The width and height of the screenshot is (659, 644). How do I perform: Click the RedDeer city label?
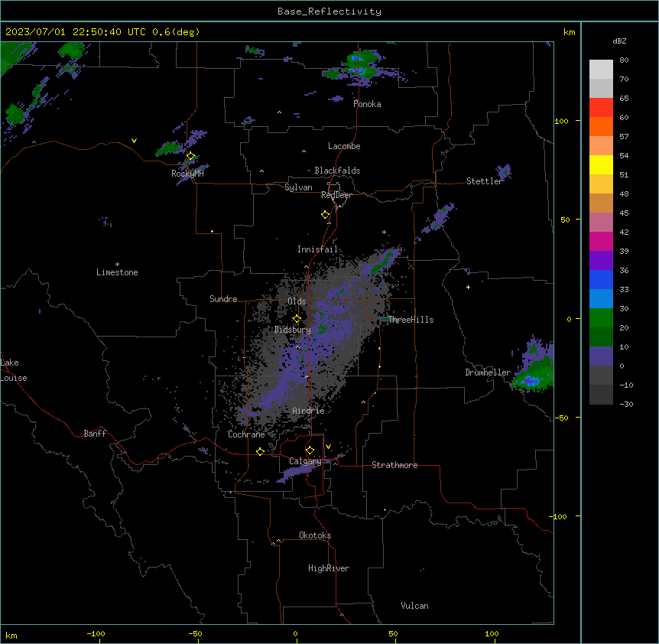click(336, 195)
